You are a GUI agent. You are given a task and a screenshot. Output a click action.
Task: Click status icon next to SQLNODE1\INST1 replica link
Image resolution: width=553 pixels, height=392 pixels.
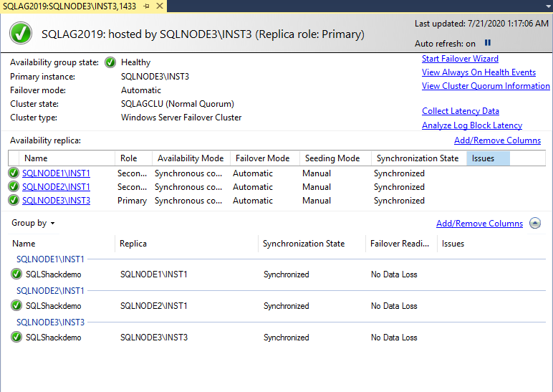(14, 173)
